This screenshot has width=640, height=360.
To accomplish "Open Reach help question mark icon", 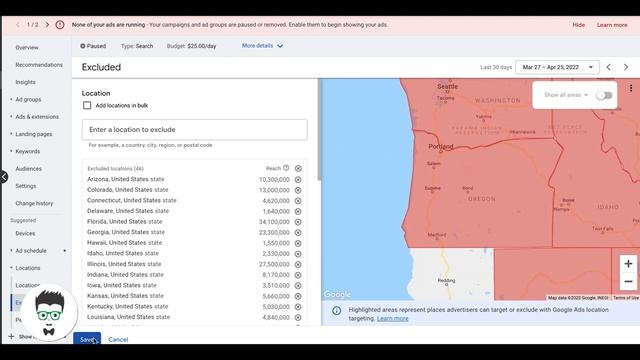I will click(286, 168).
